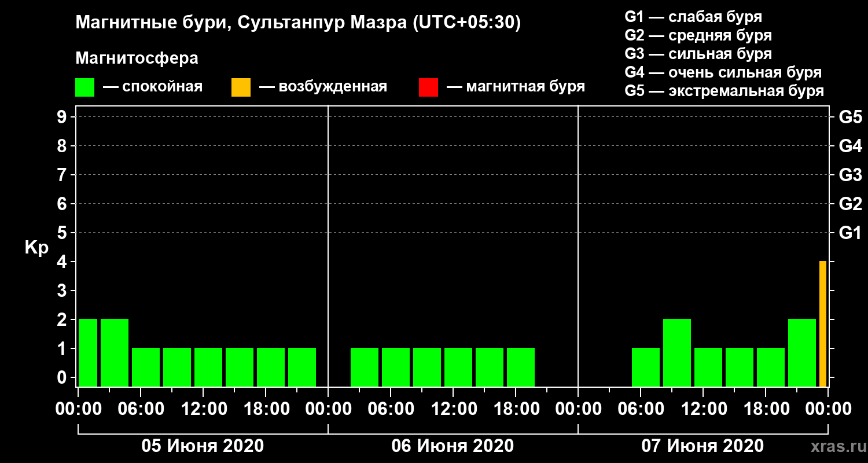The image size is (868, 463).
Task: Click the '05 Июня 2020' date label
Action: tap(203, 446)
